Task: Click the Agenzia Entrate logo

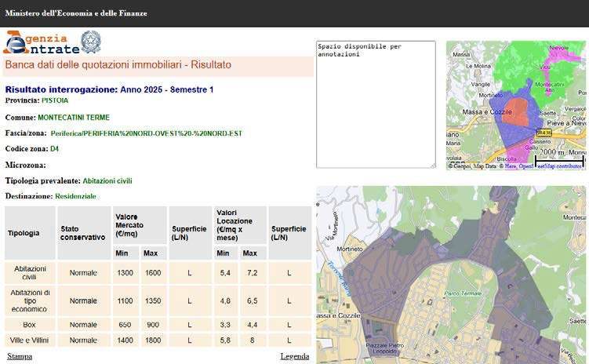Action: tap(42, 42)
